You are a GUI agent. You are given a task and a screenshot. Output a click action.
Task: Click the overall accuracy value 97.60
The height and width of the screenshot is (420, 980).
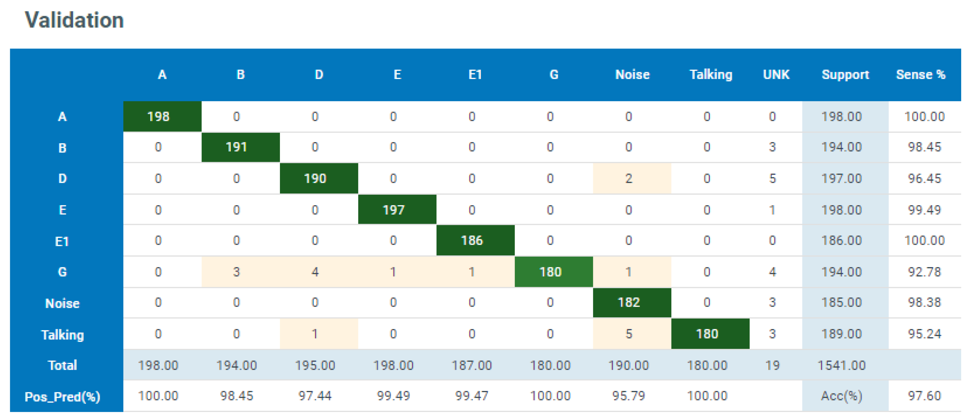[924, 396]
